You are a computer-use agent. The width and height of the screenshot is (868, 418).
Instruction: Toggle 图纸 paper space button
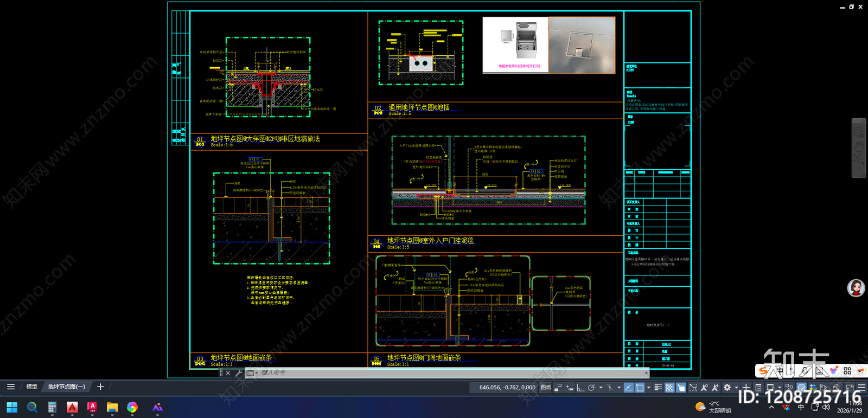click(546, 388)
